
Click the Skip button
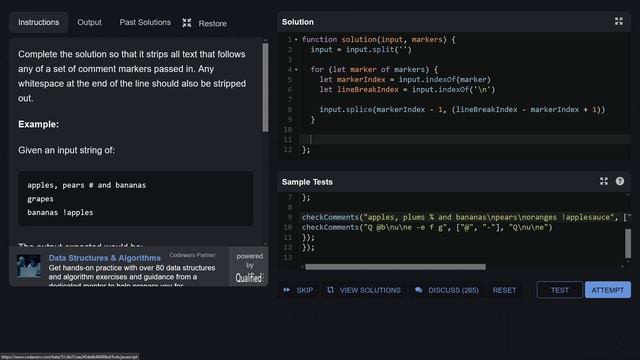[298, 290]
